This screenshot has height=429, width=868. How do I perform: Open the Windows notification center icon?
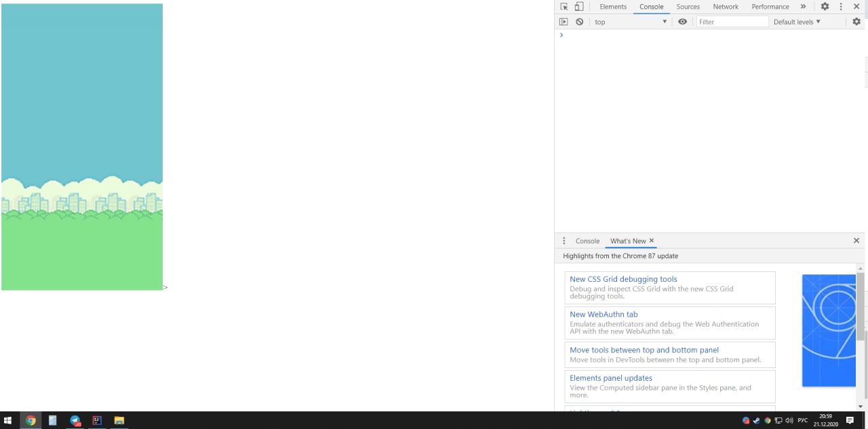[850, 420]
